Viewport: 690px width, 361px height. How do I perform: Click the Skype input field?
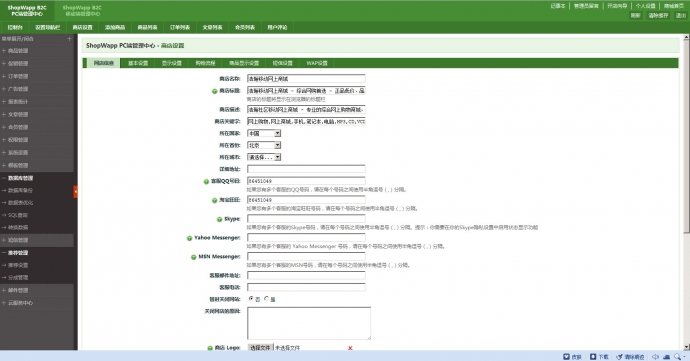point(306,218)
